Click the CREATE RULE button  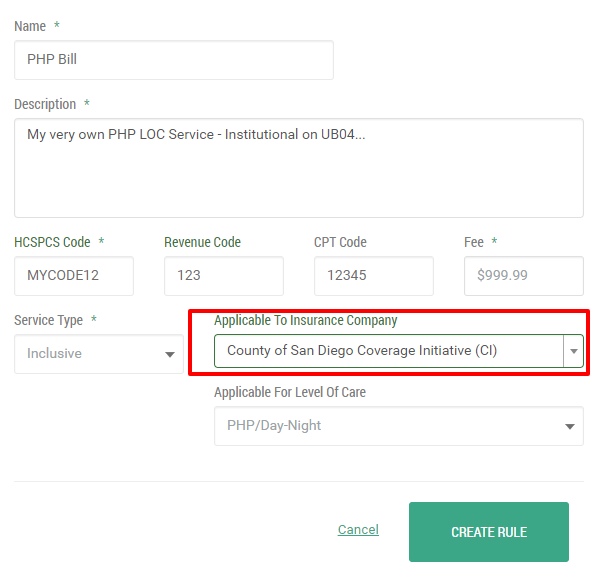click(489, 532)
